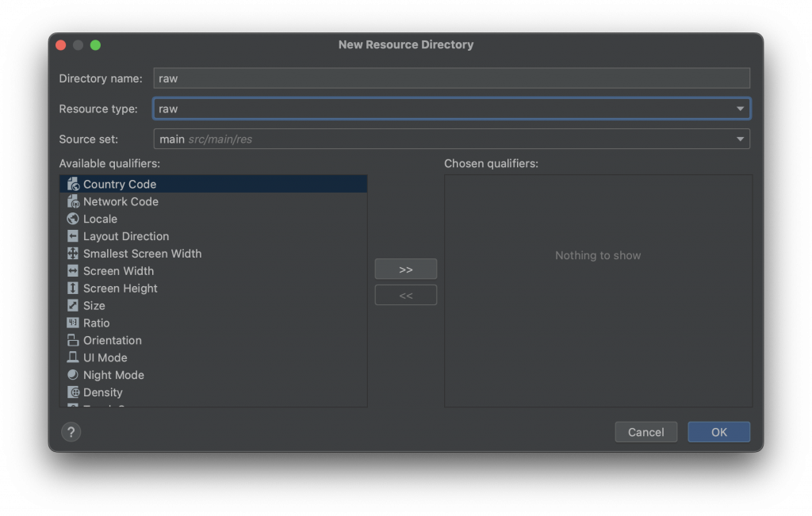Select the Size qualifier entry
Viewport: 812px width, 516px height.
(213, 306)
